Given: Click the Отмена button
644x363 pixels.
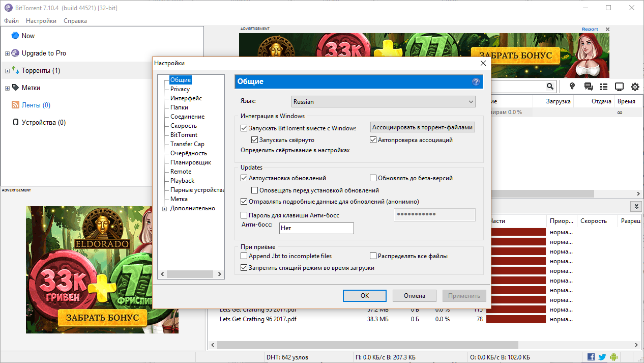Looking at the screenshot, I should (x=415, y=296).
